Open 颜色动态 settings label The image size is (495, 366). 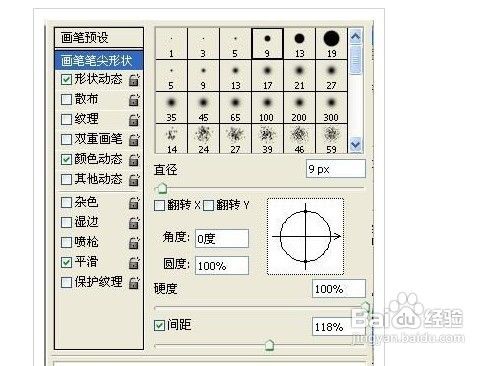[x=98, y=159]
